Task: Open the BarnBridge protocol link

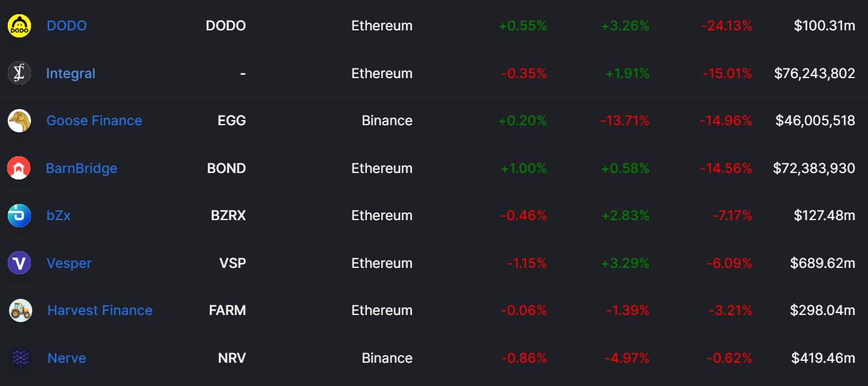Action: (x=81, y=168)
